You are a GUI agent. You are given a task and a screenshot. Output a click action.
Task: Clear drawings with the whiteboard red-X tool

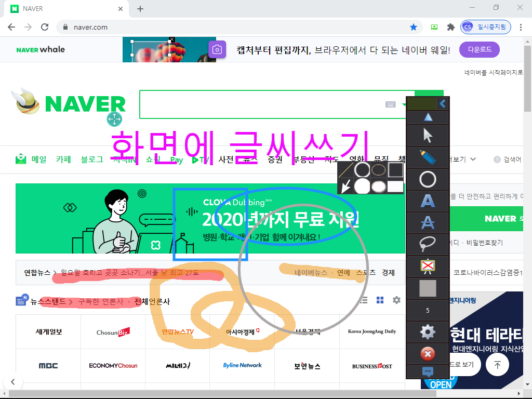coord(428,267)
